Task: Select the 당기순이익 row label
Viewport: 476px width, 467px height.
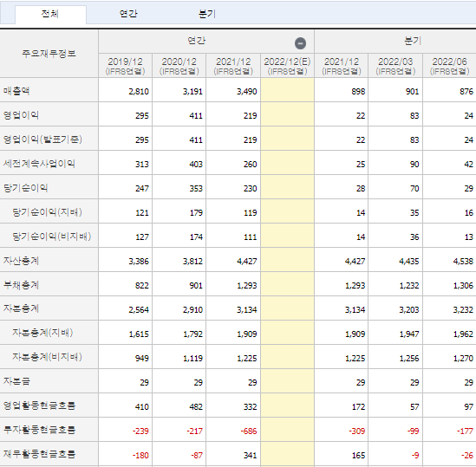Action: click(x=25, y=188)
